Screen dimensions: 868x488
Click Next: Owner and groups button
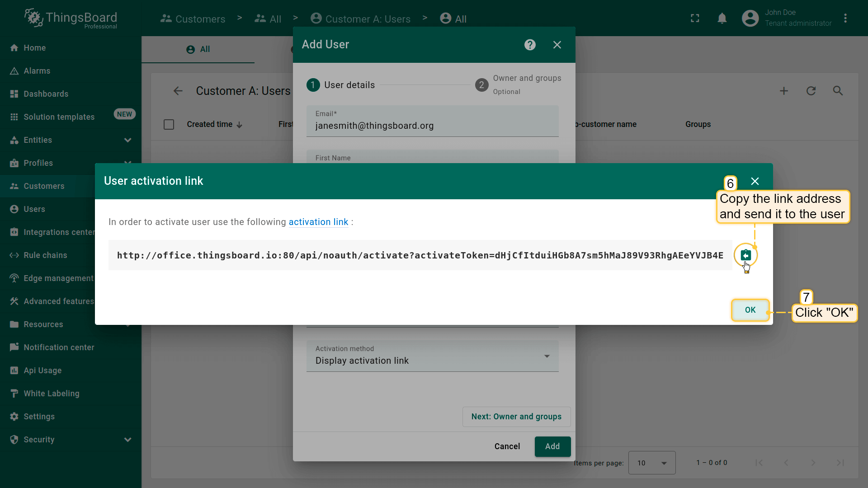(x=516, y=417)
